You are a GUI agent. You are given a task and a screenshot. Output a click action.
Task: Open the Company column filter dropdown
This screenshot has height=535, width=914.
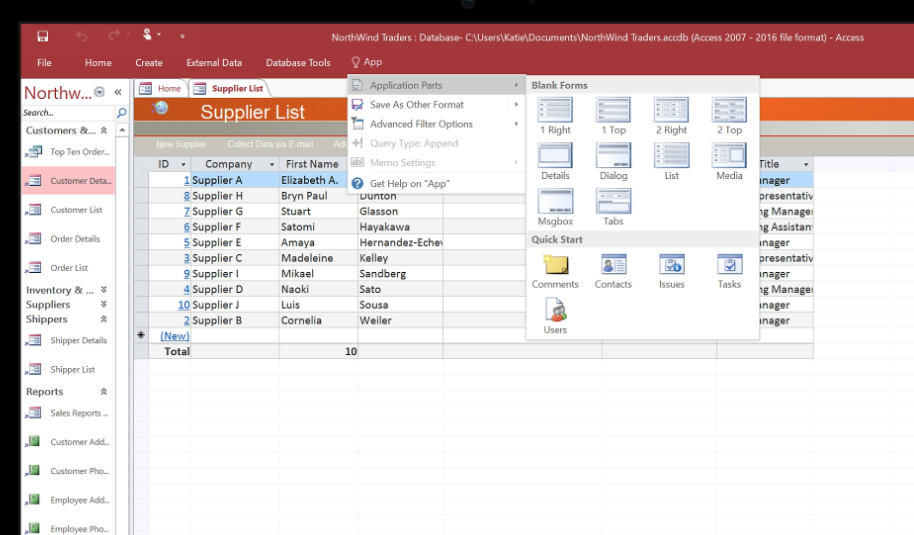coord(272,164)
